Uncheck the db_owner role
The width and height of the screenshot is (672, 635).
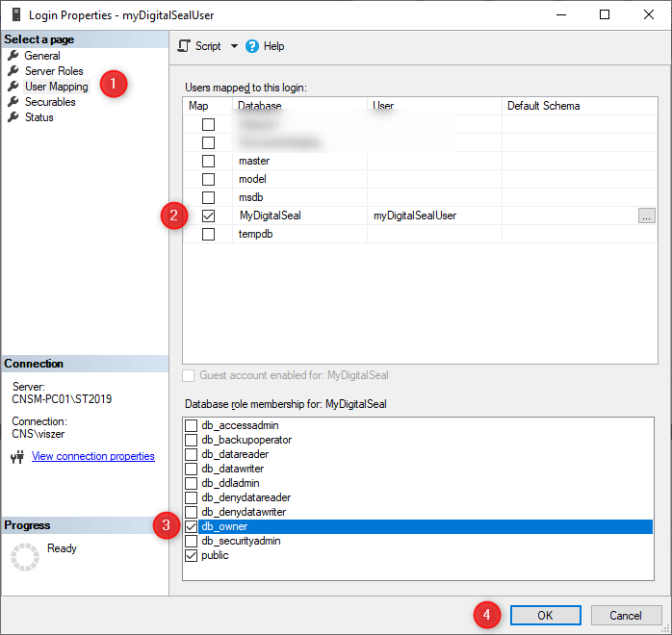(x=191, y=526)
